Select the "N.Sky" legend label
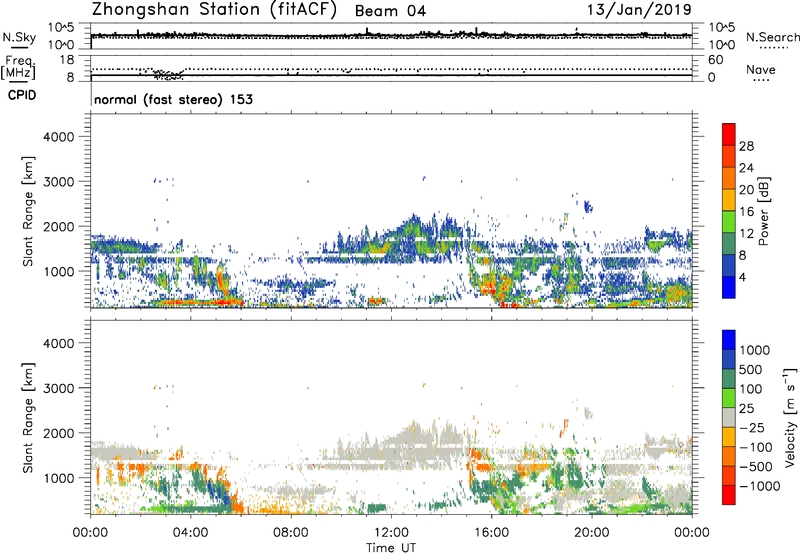This screenshot has height=554, width=800. [x=19, y=37]
